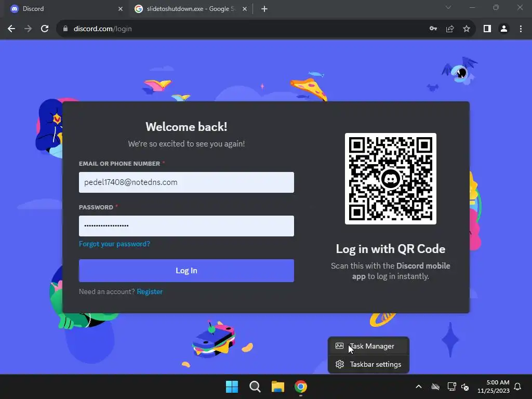532x399 pixels.
Task: Open the tab search dropdown arrow
Action: (x=448, y=7)
